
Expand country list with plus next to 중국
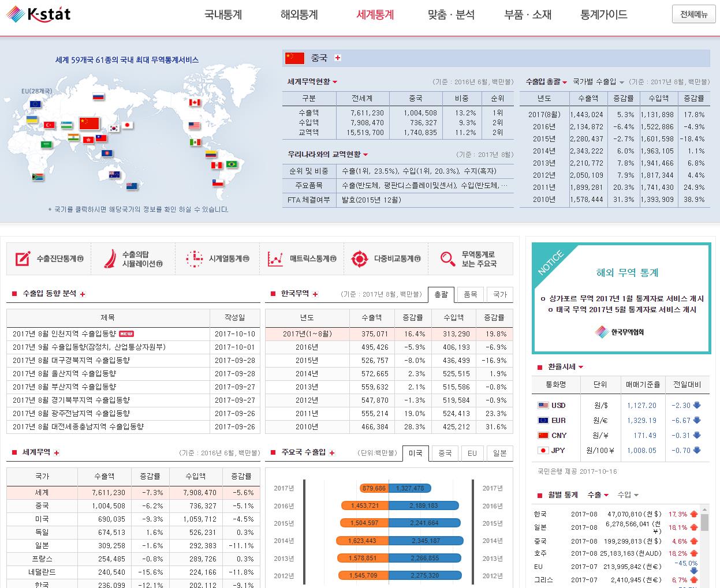point(338,58)
